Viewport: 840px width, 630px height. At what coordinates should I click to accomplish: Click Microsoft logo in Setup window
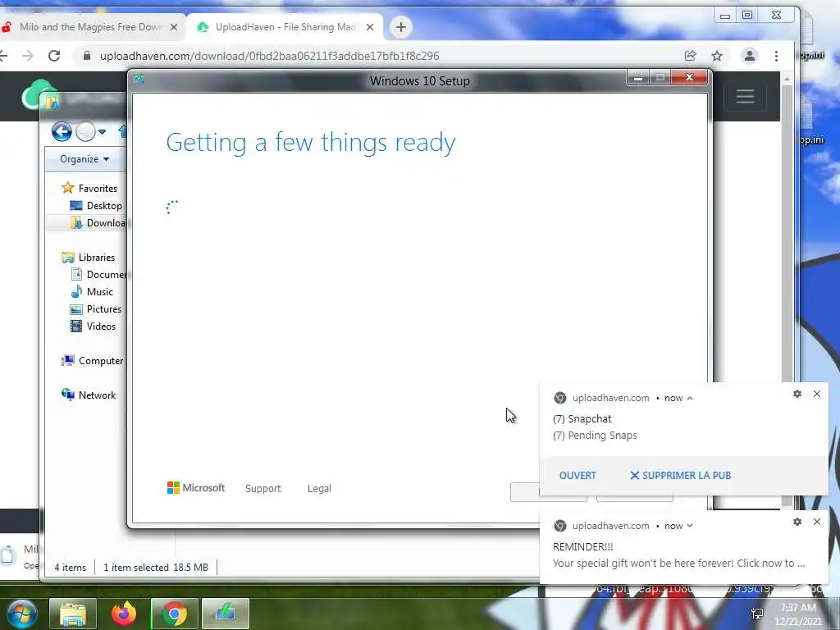pos(195,488)
